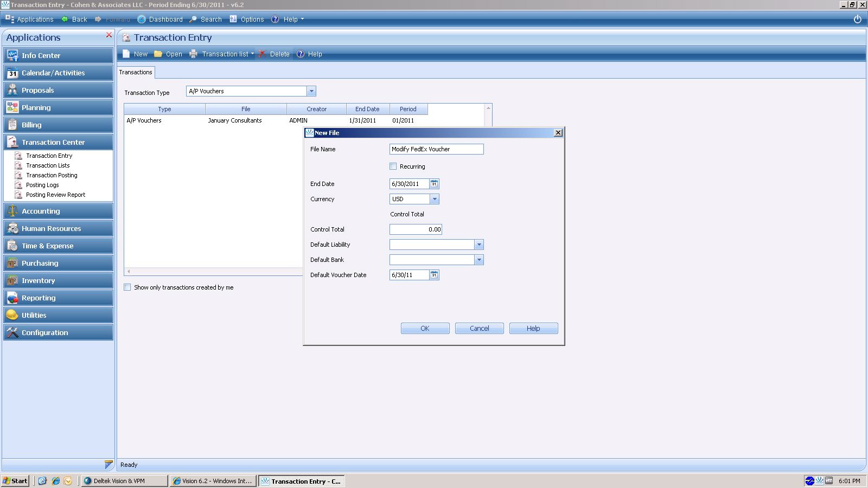
Task: Click the Dashboard icon in top toolbar
Action: point(142,19)
